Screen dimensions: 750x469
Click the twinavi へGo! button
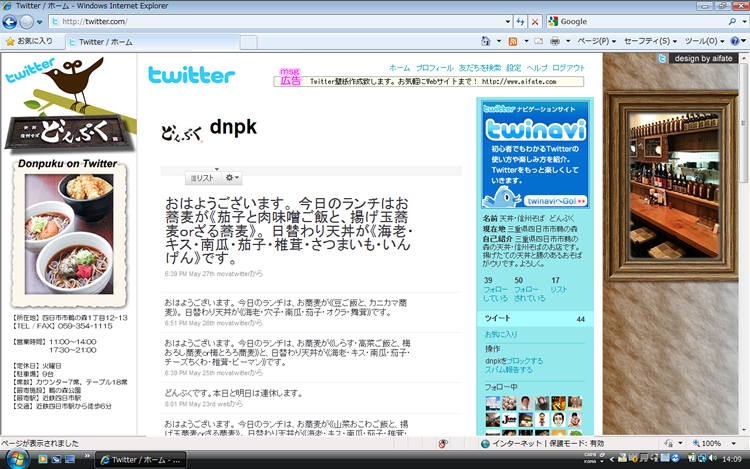pyautogui.click(x=557, y=201)
